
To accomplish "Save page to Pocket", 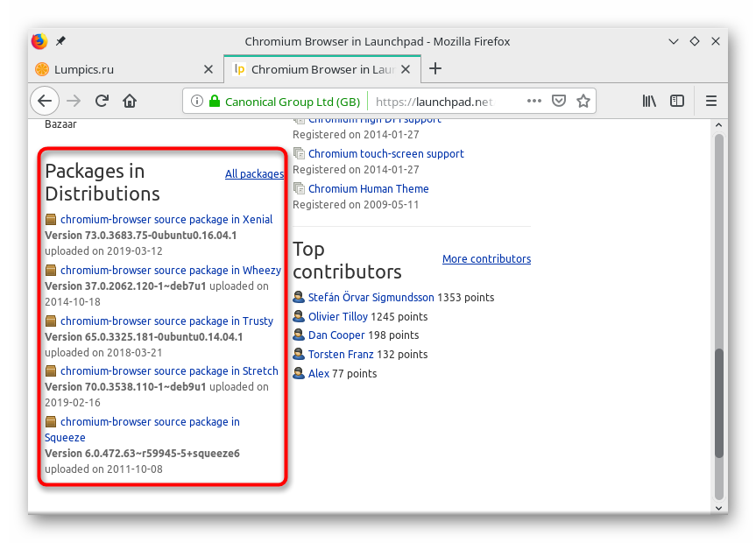I will coord(559,101).
